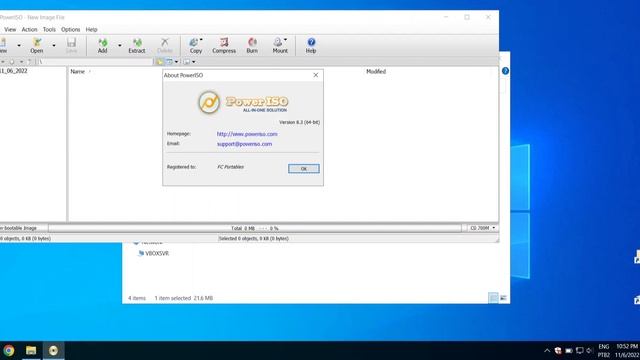Click OK in the About PowerISO dialog
The width and height of the screenshot is (640, 360).
[x=304, y=169]
